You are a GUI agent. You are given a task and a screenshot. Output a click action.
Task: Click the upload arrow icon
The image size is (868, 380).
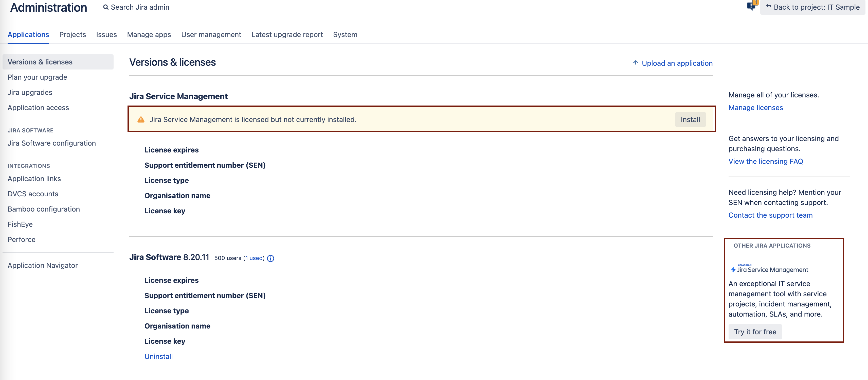(x=636, y=63)
